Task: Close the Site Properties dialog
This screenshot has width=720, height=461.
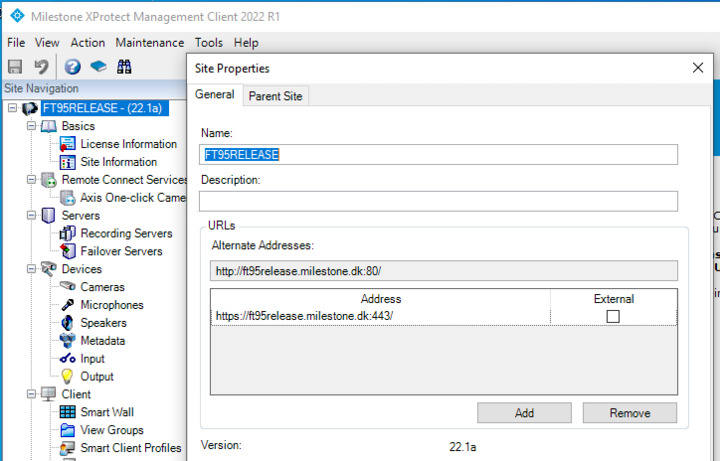Action: click(698, 68)
